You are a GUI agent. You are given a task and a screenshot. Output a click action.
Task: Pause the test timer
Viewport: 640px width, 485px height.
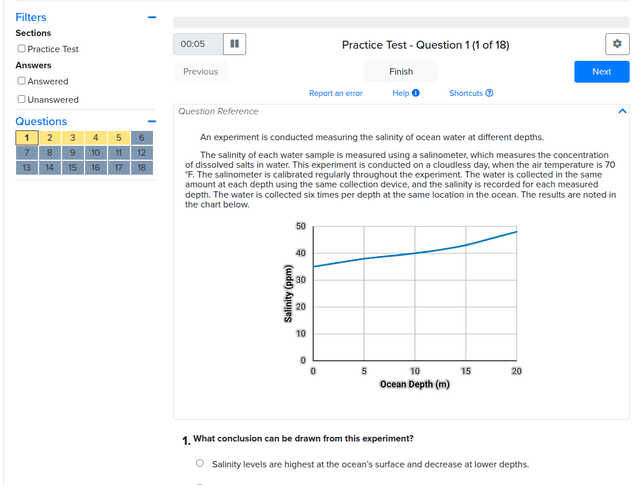click(x=234, y=44)
